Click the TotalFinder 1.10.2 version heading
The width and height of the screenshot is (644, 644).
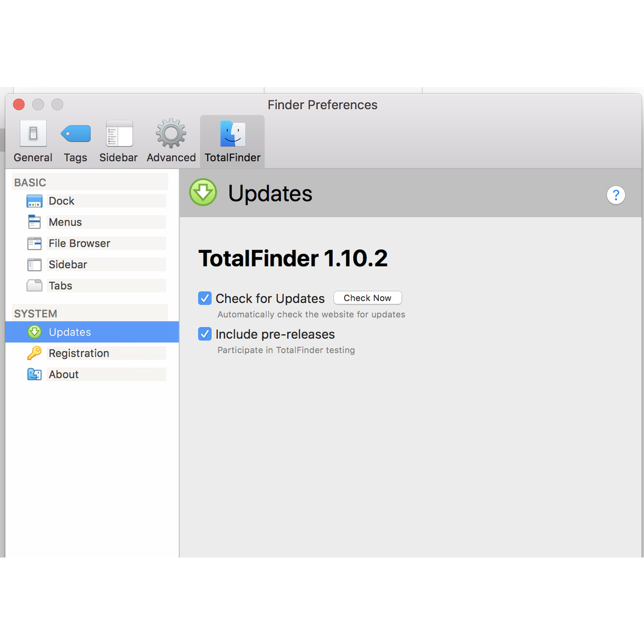293,259
